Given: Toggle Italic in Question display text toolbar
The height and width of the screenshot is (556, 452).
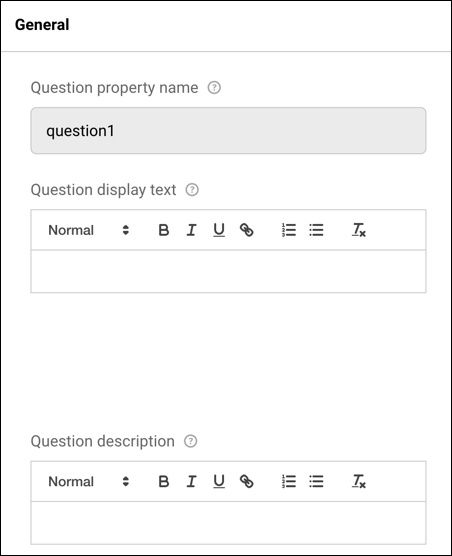Looking at the screenshot, I should pos(191,230).
